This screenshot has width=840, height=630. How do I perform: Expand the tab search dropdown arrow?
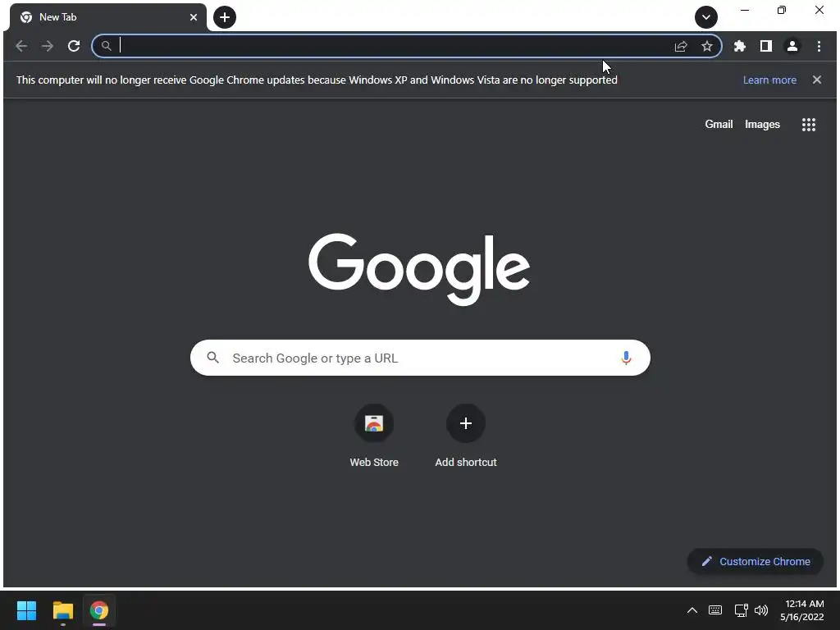click(x=706, y=17)
